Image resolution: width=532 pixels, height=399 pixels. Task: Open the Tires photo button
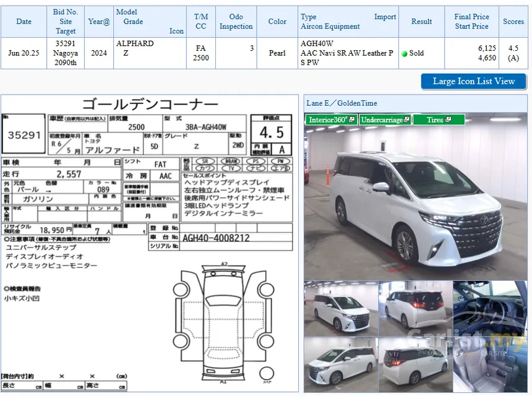439,120
